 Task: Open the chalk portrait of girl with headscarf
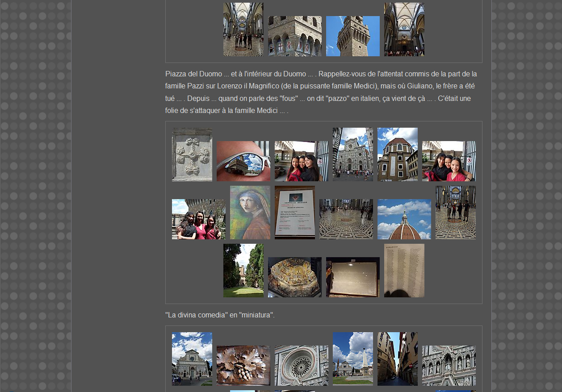(x=250, y=213)
